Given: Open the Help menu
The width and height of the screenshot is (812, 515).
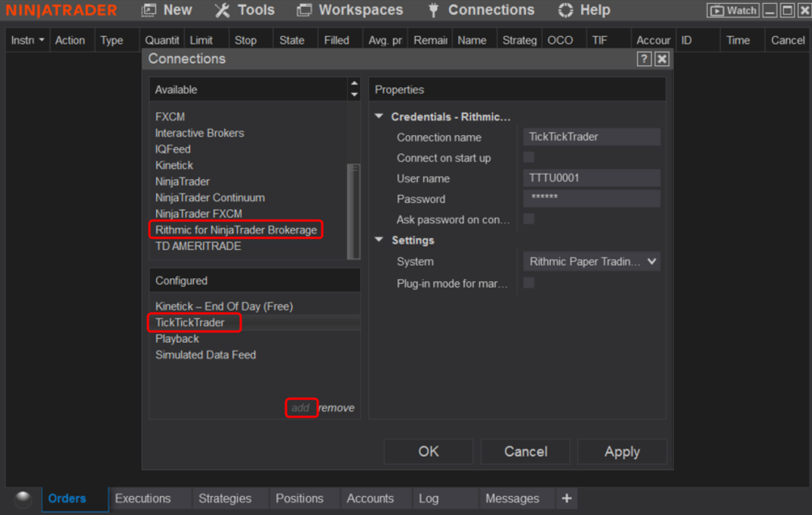Looking at the screenshot, I should [x=584, y=10].
